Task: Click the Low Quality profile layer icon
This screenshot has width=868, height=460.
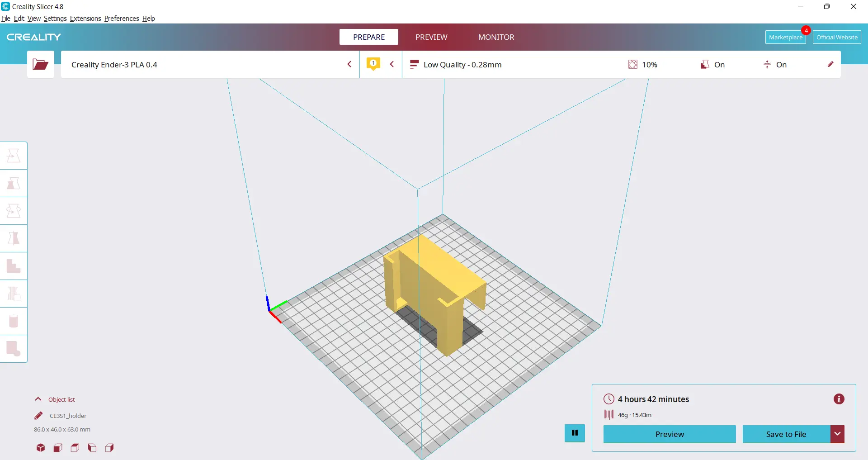Action: tap(414, 65)
